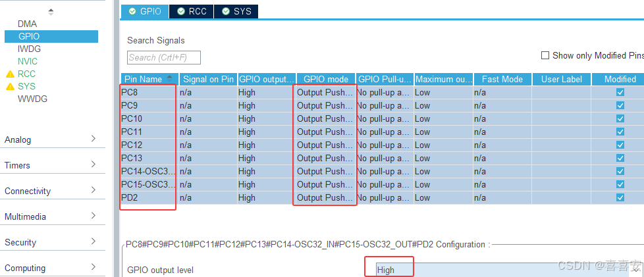
Task: Switch to the GPIO tab
Action: tap(145, 11)
